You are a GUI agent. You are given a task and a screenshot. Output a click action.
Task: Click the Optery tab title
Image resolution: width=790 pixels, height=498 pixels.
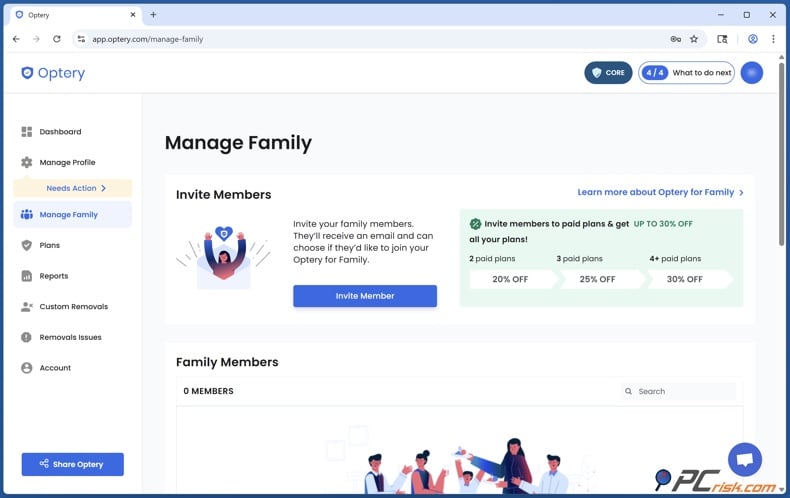[x=39, y=15]
